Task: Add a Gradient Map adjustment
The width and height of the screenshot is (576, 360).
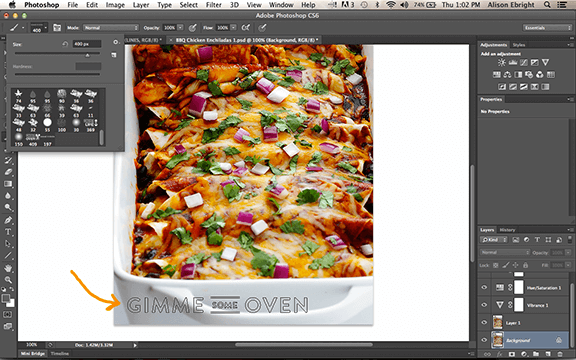Action: 545,87
